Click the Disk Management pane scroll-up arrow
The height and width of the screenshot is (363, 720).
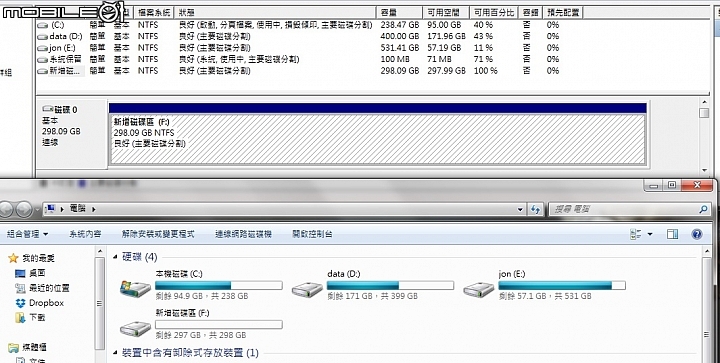(704, 102)
